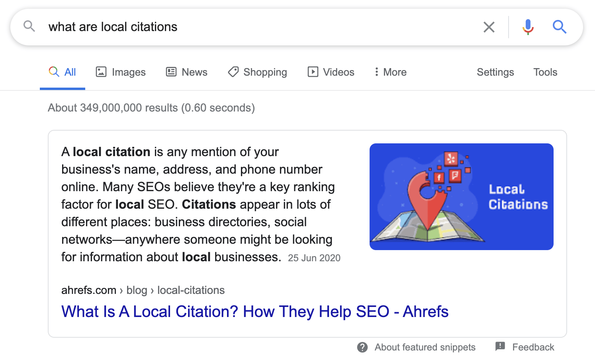The height and width of the screenshot is (364, 595).
Task: Click About featured snippets link
Action: (x=425, y=347)
